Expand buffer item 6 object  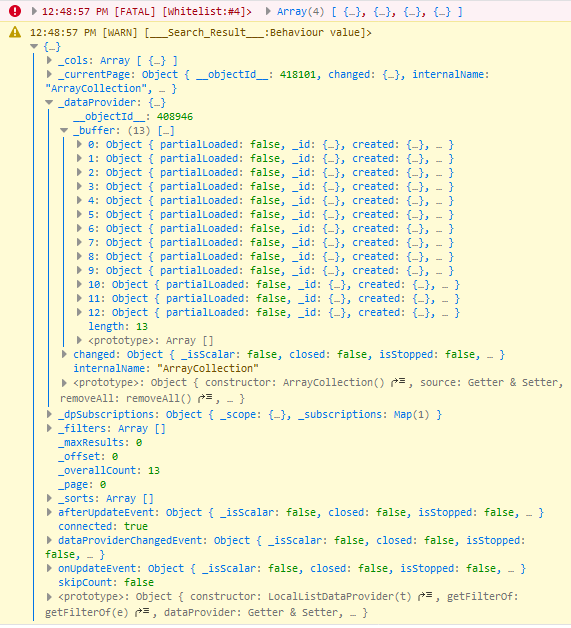(x=79, y=228)
